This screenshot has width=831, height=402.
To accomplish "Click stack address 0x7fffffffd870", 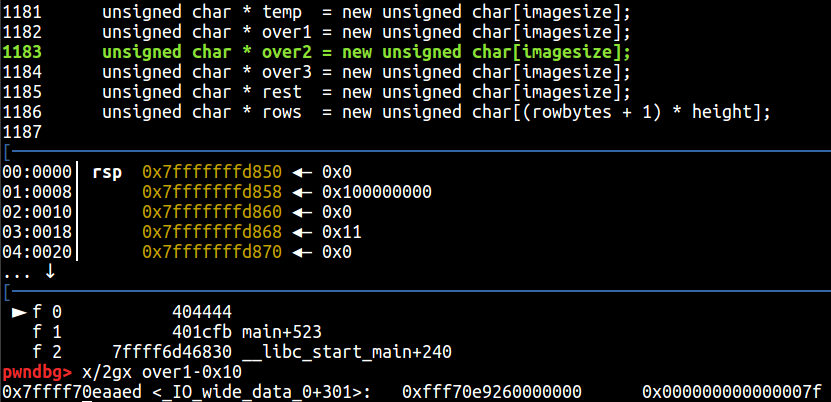I will tap(212, 252).
